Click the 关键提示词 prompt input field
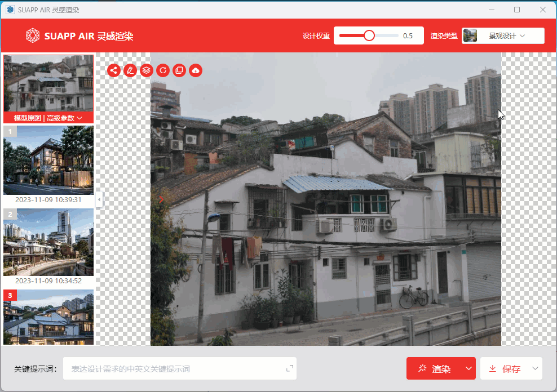This screenshot has height=392, width=557. pyautogui.click(x=180, y=368)
